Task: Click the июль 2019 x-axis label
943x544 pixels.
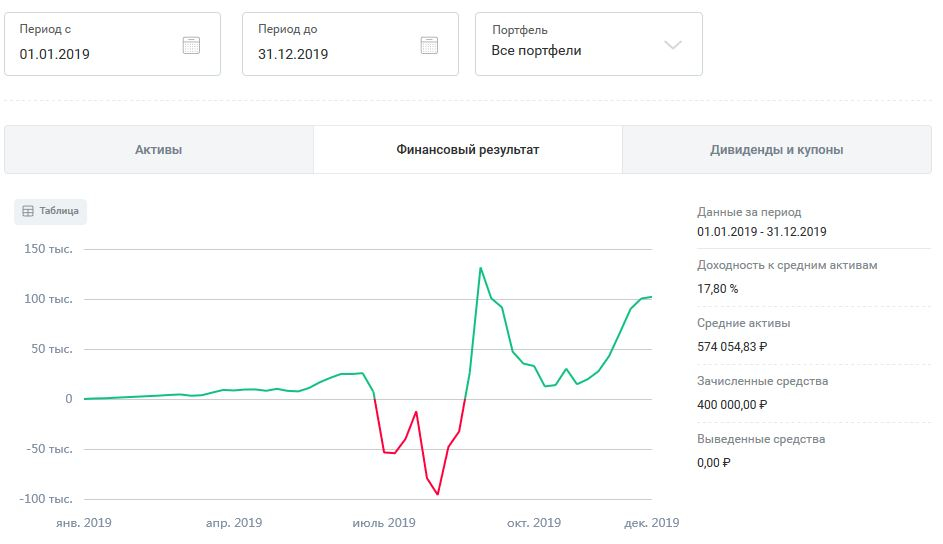Action: pyautogui.click(x=386, y=523)
